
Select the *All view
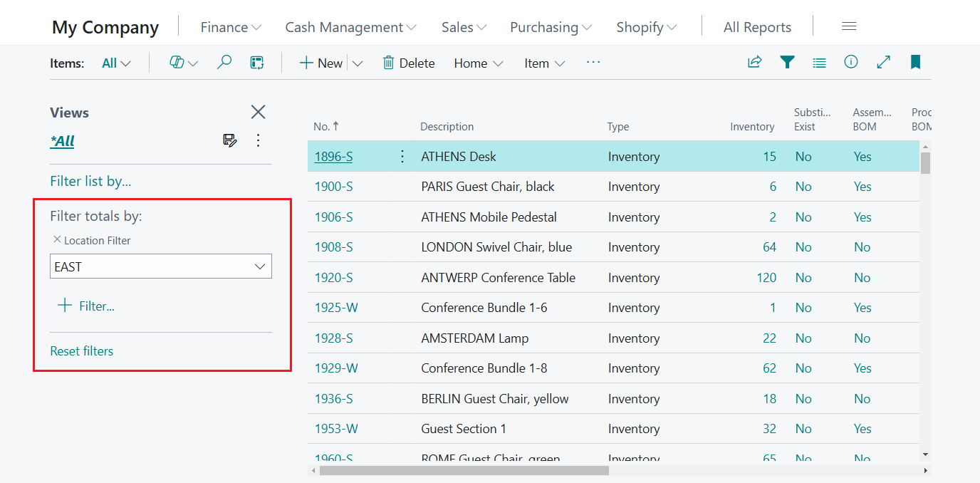61,140
